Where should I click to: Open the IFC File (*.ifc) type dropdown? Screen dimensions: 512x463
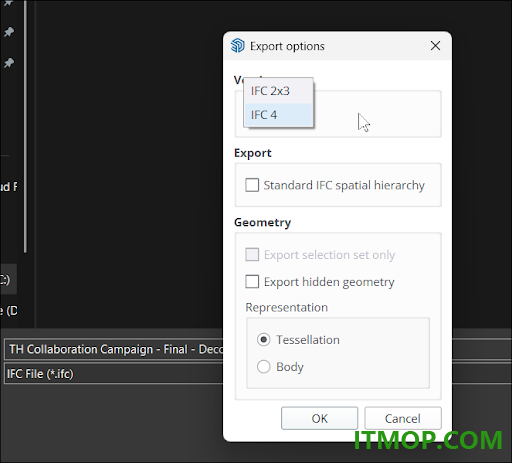[113, 374]
